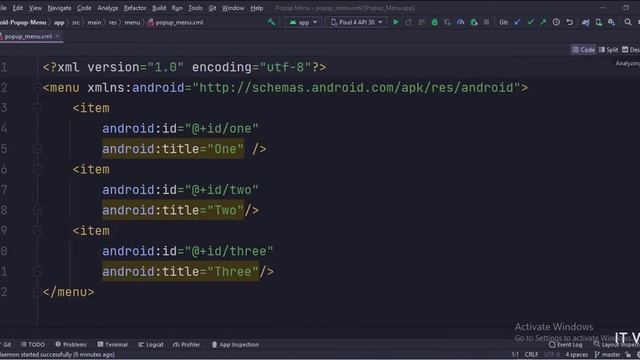Collapse the second item fold on line 6
640x360 pixels.
click(x=37, y=169)
